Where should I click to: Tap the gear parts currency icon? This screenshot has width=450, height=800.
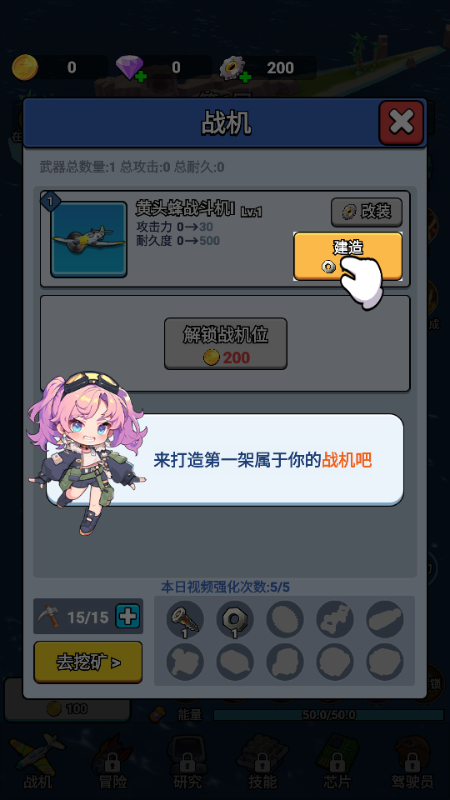(233, 69)
